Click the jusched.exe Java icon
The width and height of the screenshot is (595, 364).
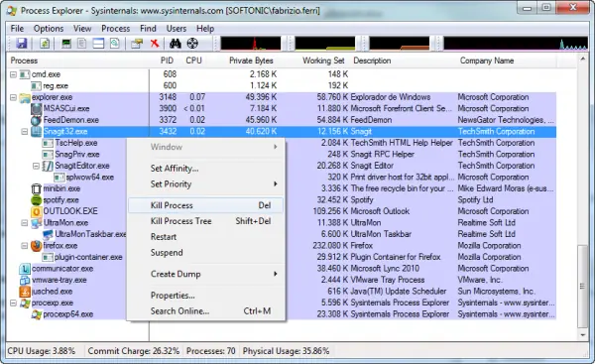[x=25, y=292]
